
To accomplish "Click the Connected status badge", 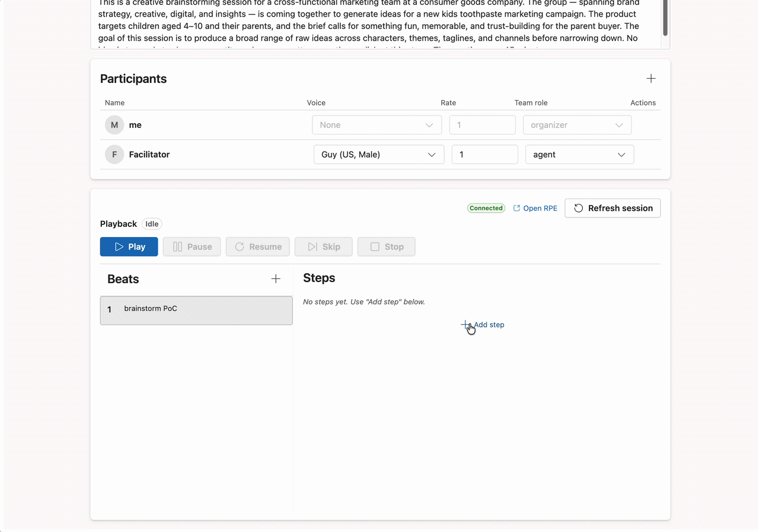I will 486,208.
